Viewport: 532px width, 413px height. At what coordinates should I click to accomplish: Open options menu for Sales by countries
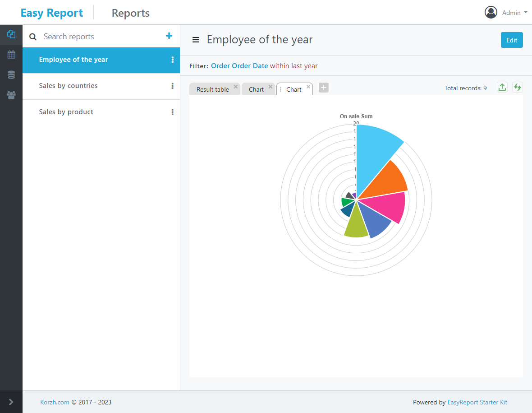[172, 86]
